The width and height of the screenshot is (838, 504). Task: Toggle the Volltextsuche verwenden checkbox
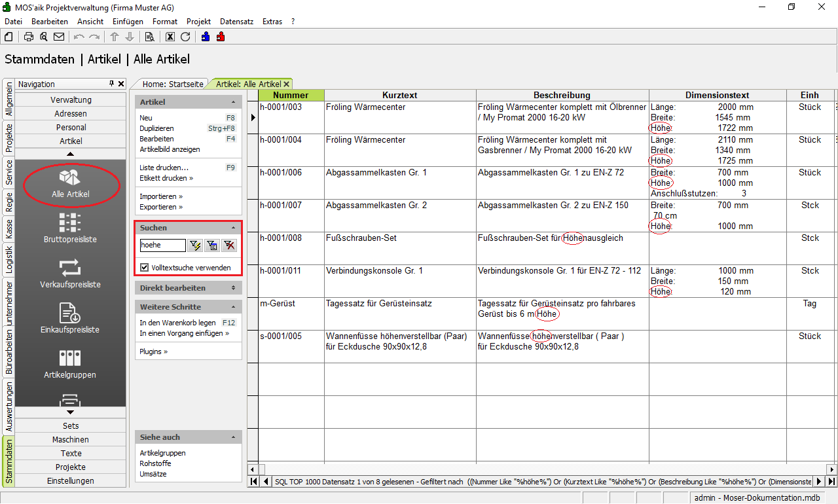[145, 268]
